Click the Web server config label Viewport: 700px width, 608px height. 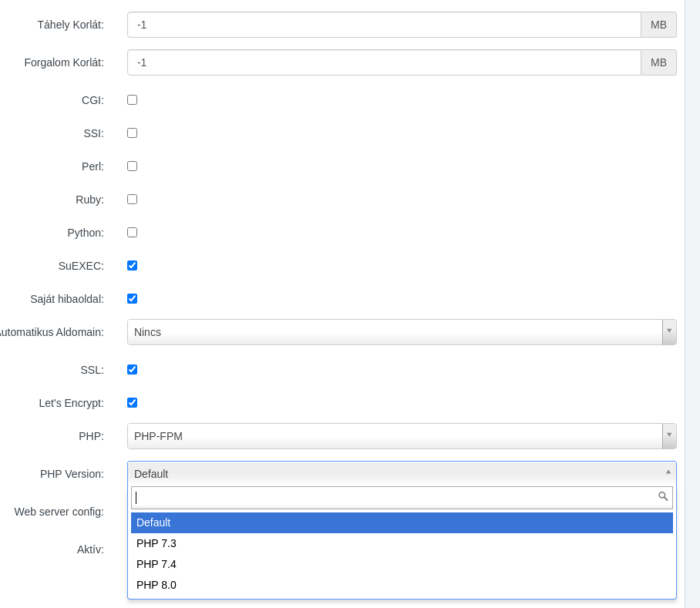59,512
